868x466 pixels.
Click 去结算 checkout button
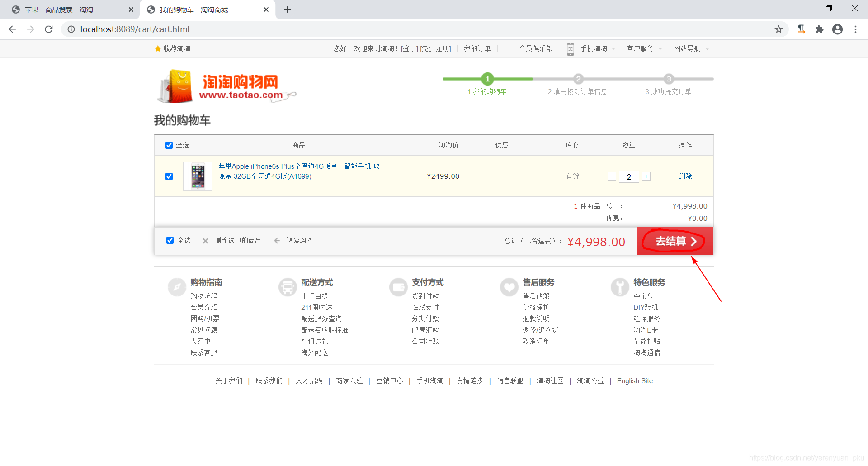[x=675, y=241]
